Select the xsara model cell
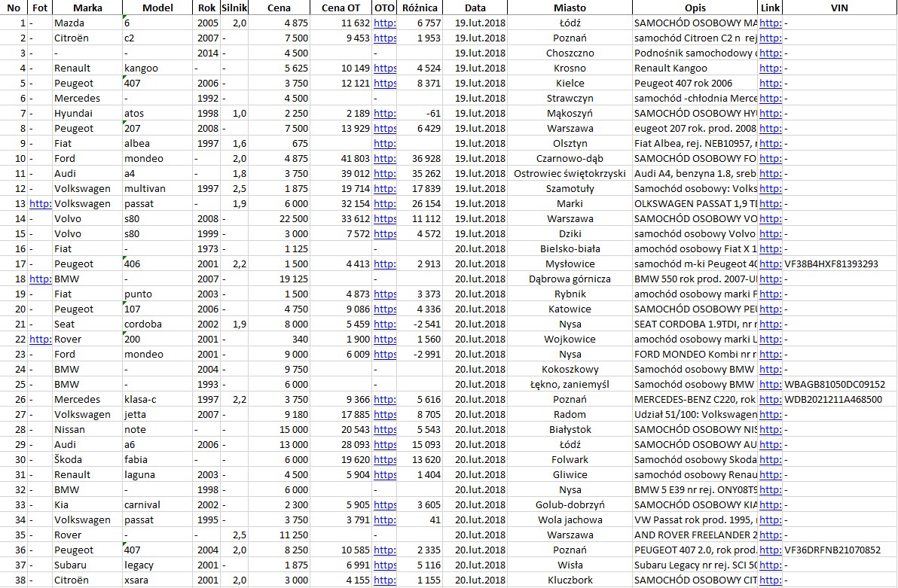This screenshot has height=588, width=898. (x=157, y=580)
